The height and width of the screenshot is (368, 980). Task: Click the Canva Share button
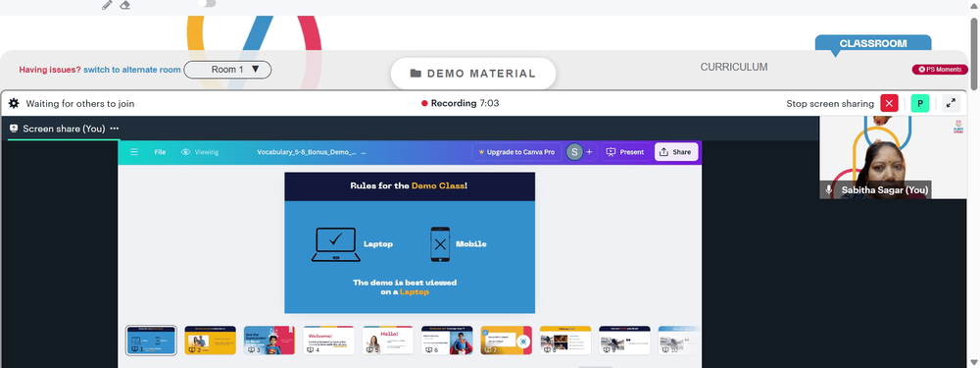[675, 152]
